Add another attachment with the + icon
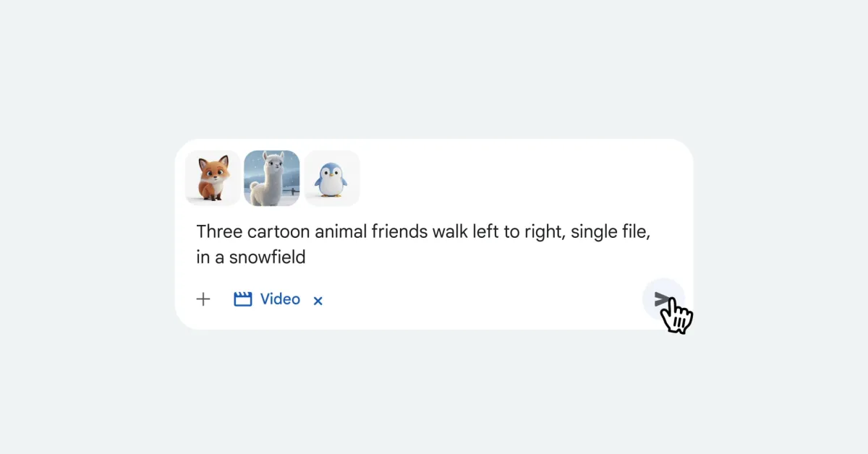868x454 pixels. tap(203, 299)
